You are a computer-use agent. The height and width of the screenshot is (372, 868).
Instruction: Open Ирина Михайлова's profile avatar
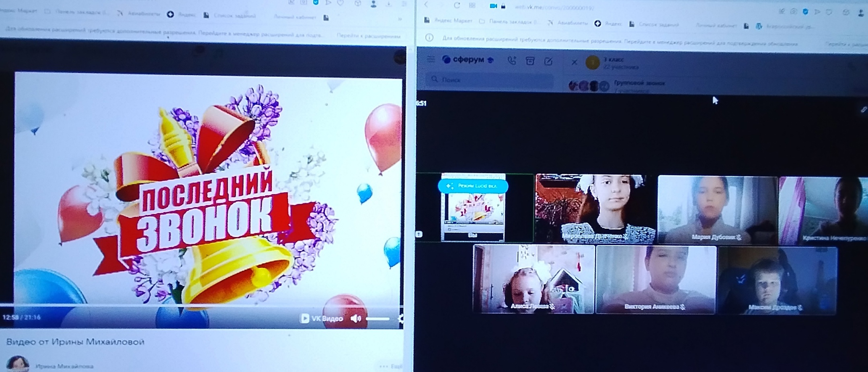point(18,364)
